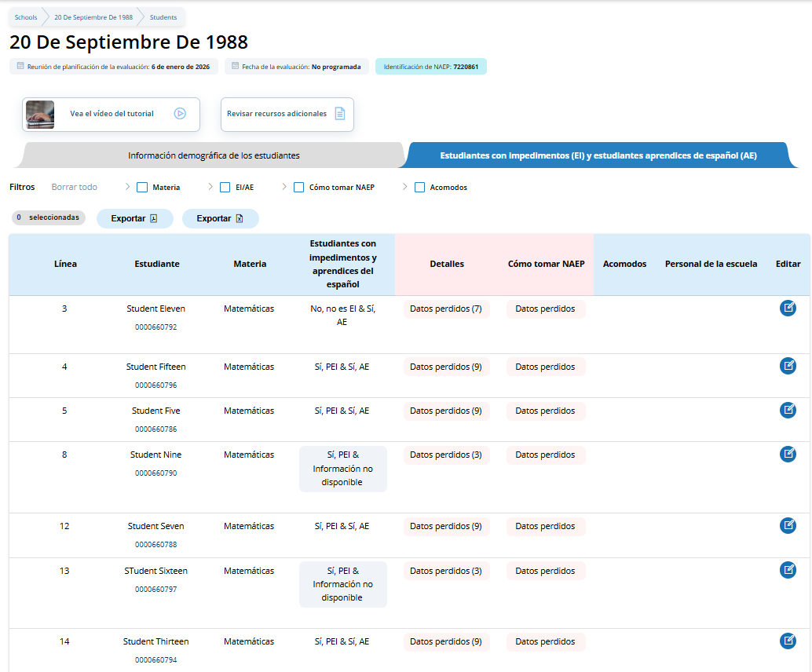Click the edit icon for Student Eleven
812x672 pixels.
pos(788,309)
